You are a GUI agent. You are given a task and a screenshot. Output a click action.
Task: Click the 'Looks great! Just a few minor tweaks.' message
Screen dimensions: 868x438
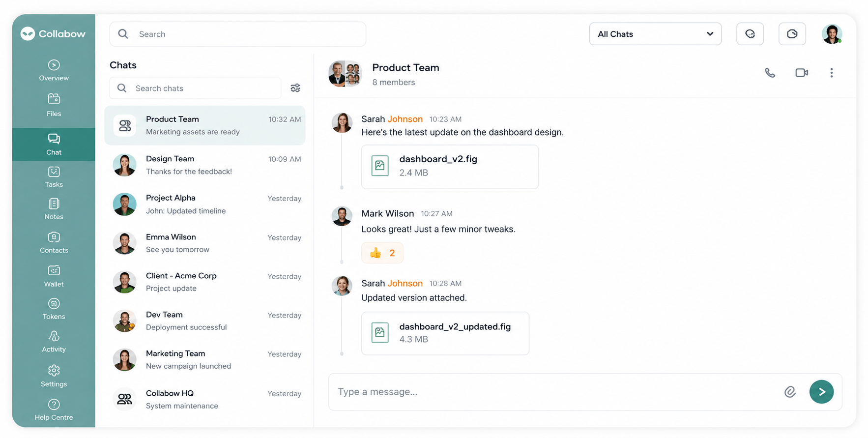(x=438, y=229)
